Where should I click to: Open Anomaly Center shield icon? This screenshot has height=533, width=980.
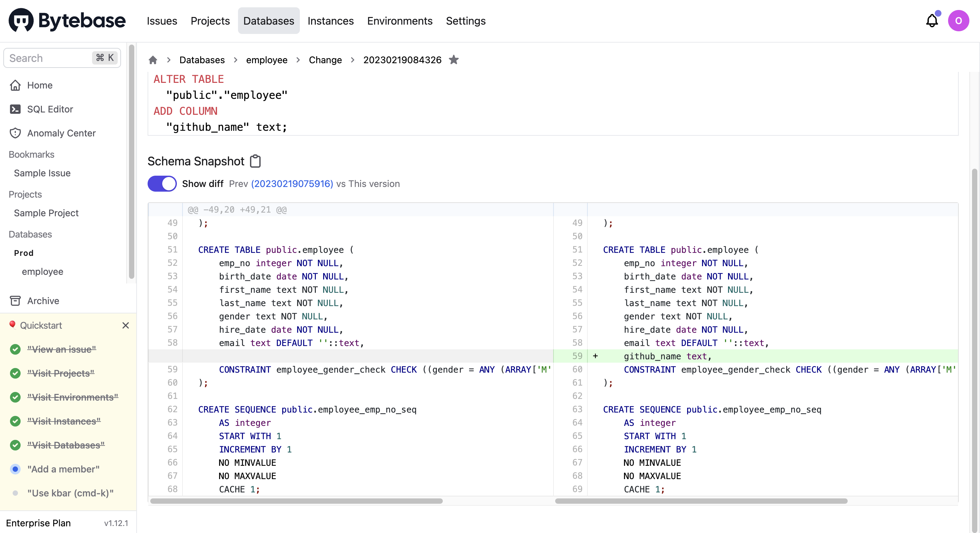point(15,133)
